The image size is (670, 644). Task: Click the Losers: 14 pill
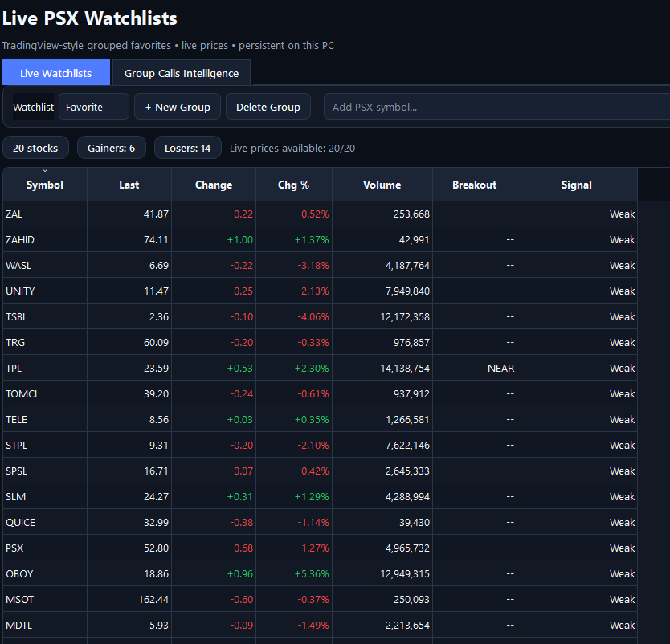point(187,148)
